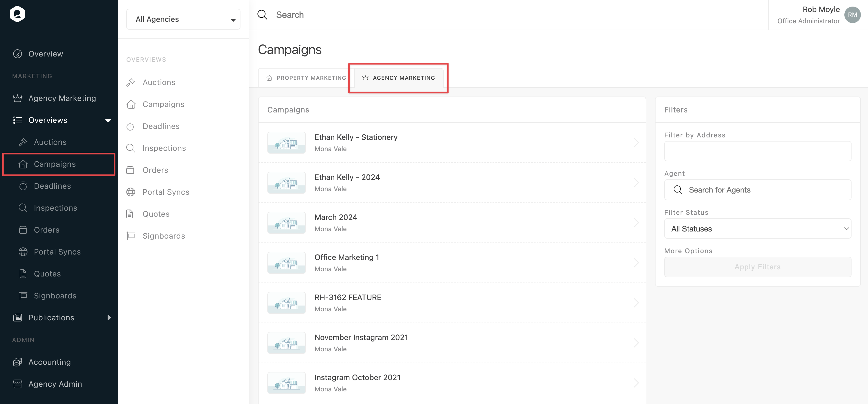Click the Office Marketing 1 campaign thumbnail
The width and height of the screenshot is (868, 404).
(x=286, y=263)
